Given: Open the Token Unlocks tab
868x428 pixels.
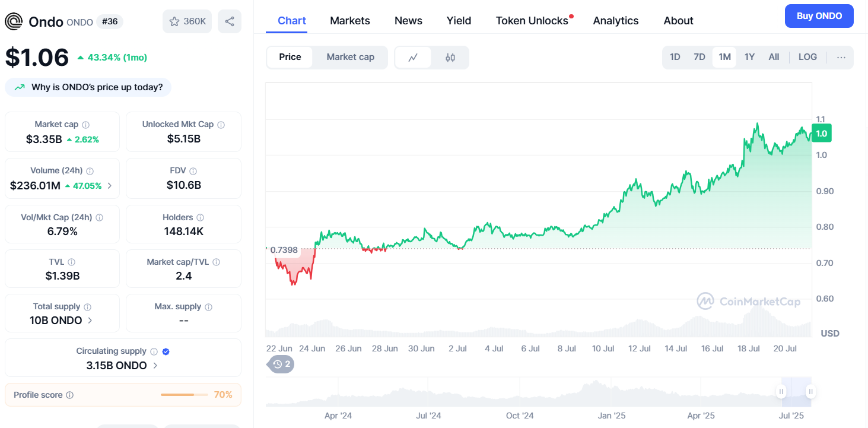Looking at the screenshot, I should pos(532,21).
